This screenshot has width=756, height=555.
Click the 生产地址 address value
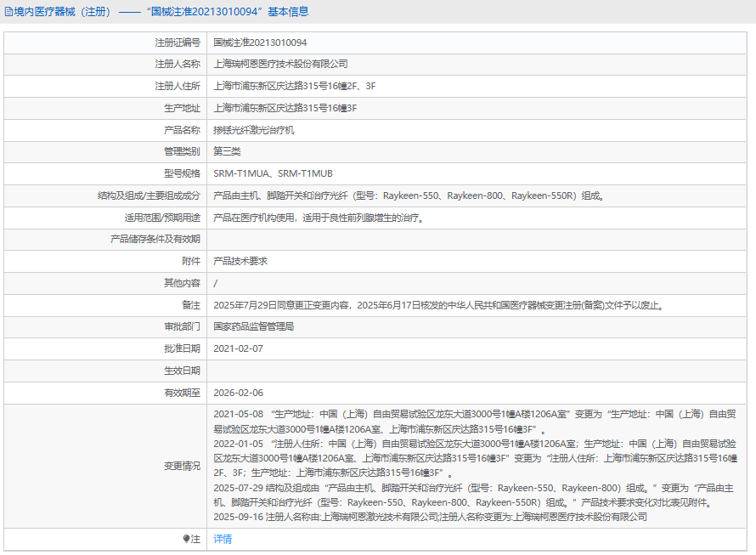(x=285, y=109)
